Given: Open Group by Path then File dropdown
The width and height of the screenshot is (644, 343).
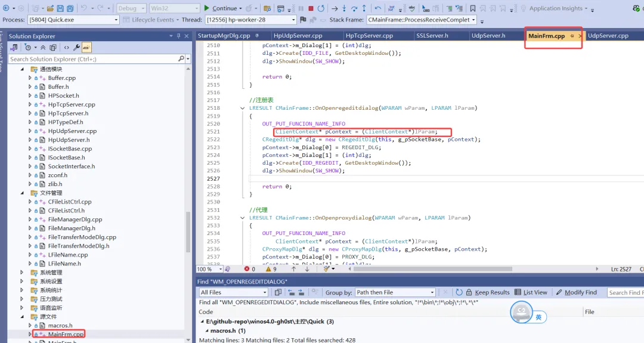Looking at the screenshot, I should [395, 292].
